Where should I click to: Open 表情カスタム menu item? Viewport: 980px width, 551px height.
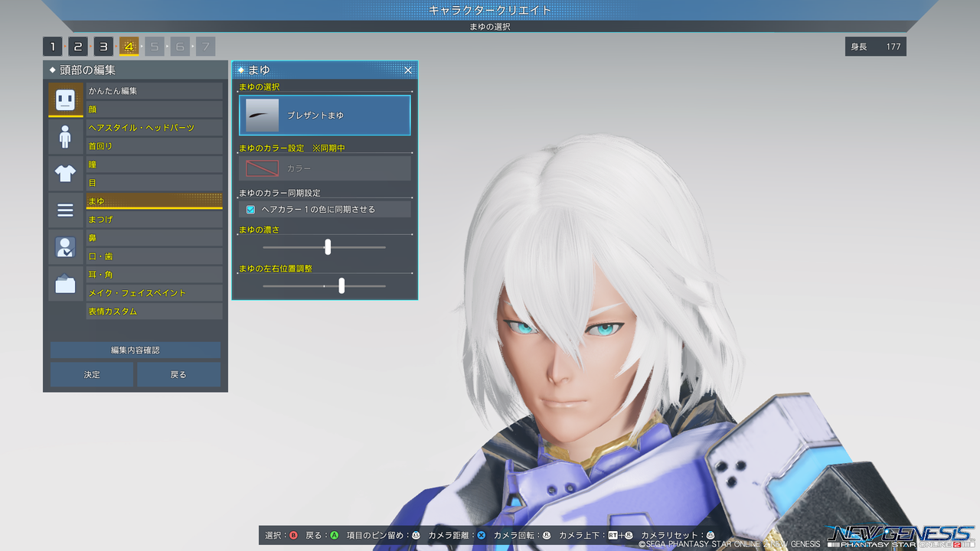click(x=154, y=311)
